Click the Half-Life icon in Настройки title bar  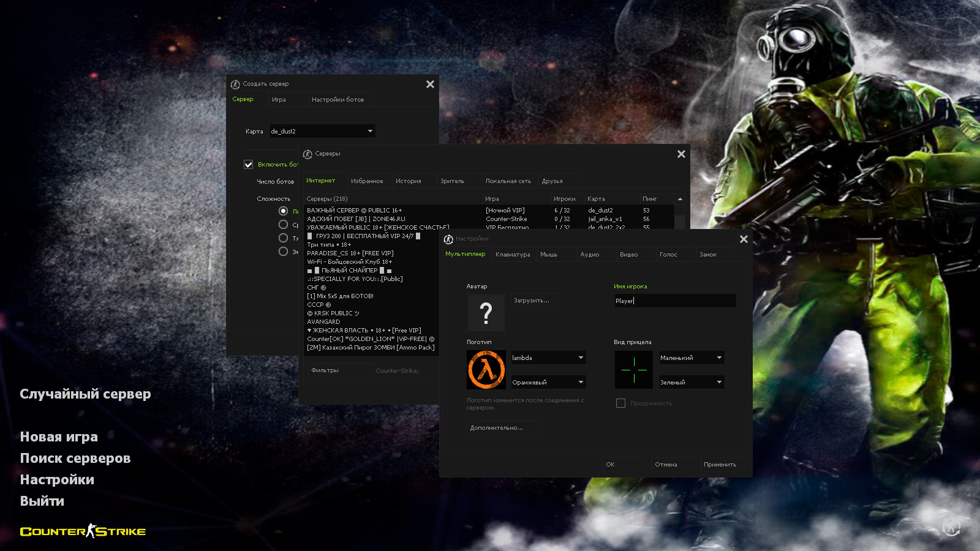pyautogui.click(x=448, y=239)
